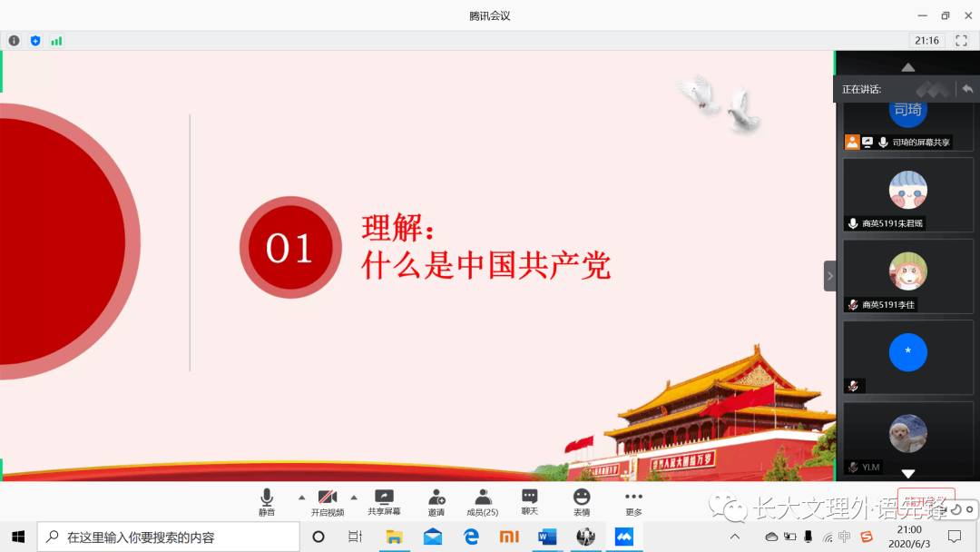The height and width of the screenshot is (552, 980).
Task: Select 商英5191朱君瑶 participant avatar
Action: tap(908, 190)
